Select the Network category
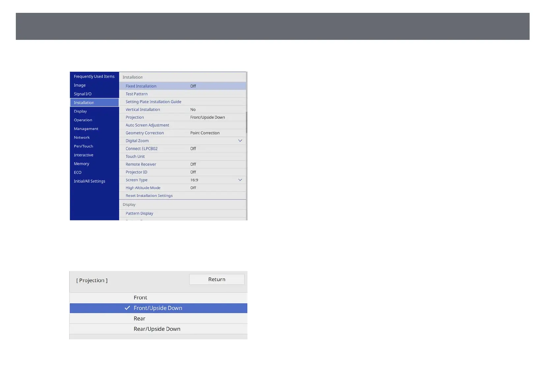Image resolution: width=555 pixels, height=392 pixels. pyautogui.click(x=94, y=137)
